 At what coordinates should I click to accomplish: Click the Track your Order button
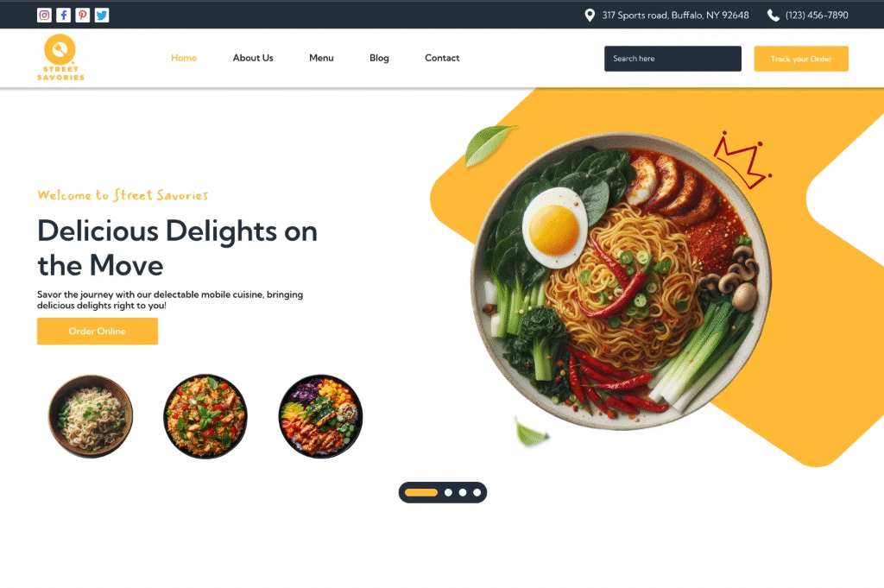tap(801, 59)
